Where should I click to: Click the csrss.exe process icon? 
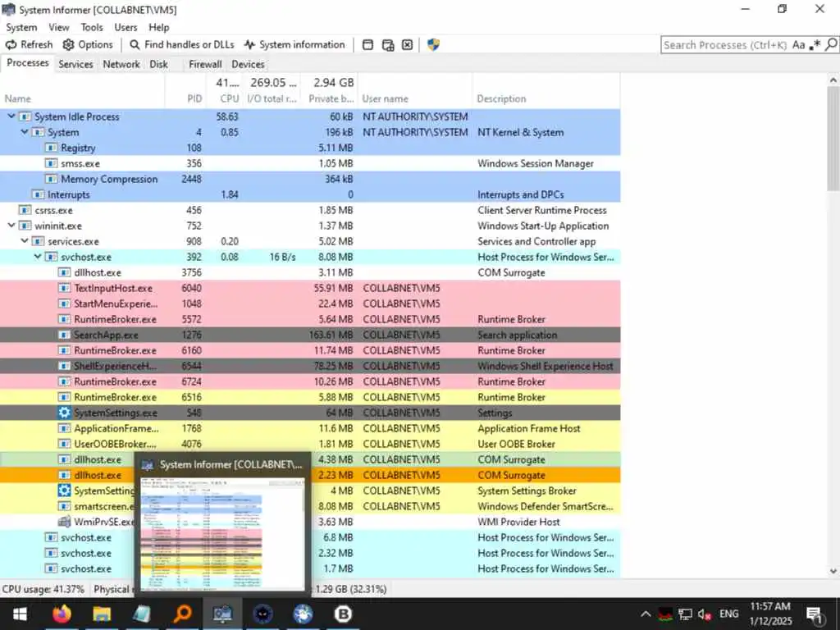pos(25,210)
